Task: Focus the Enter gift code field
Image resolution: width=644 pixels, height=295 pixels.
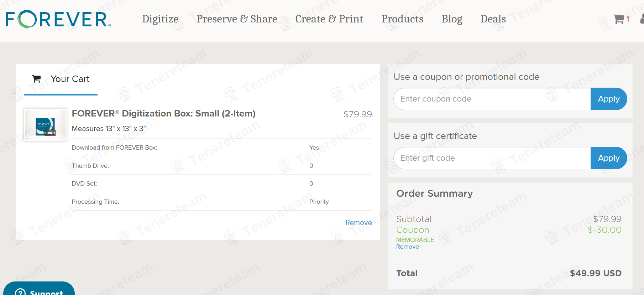Action: click(x=492, y=158)
